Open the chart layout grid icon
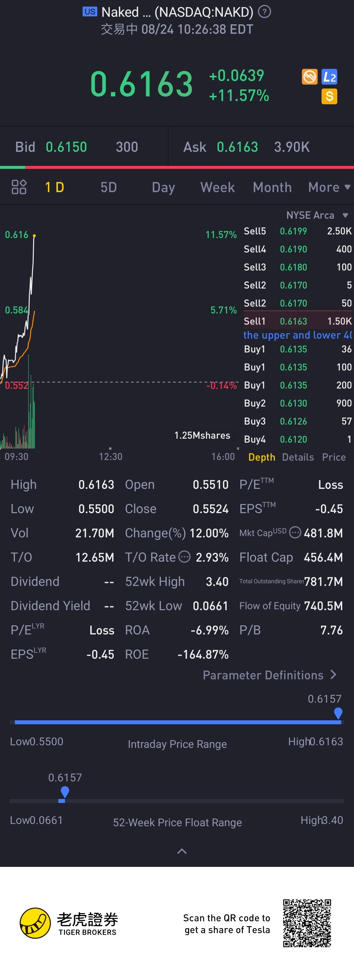The image size is (354, 980). point(19,187)
